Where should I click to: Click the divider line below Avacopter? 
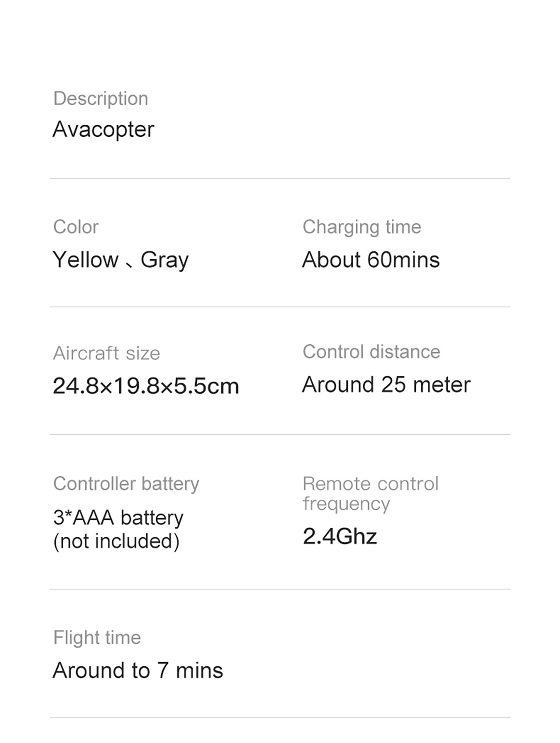point(280,179)
